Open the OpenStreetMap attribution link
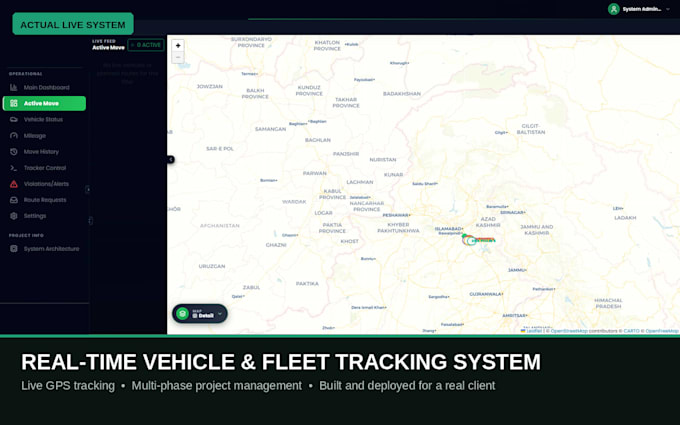 pyautogui.click(x=569, y=331)
